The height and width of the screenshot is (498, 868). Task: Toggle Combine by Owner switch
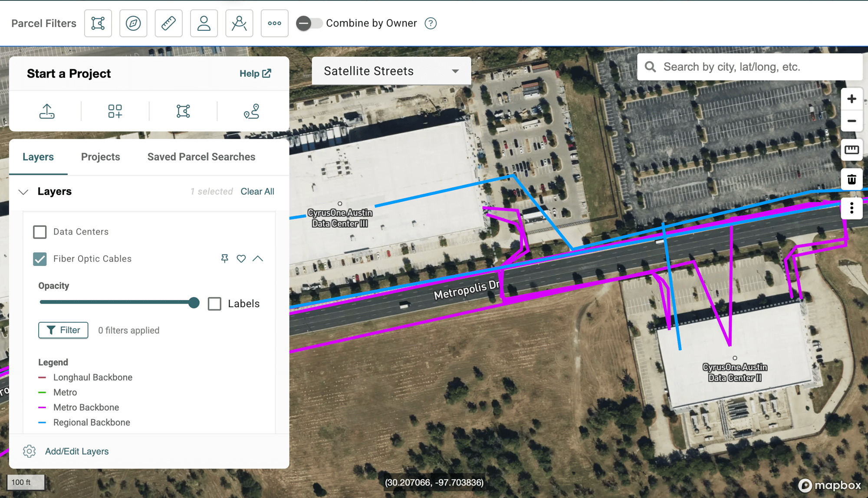(x=309, y=23)
